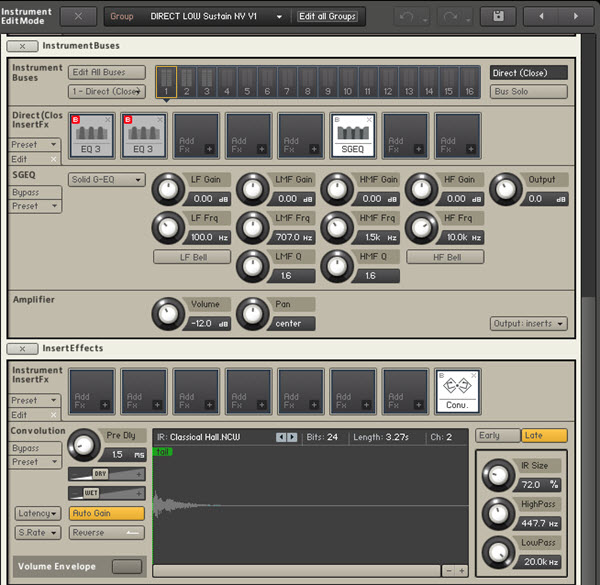Image resolution: width=600 pixels, height=585 pixels.
Task: Select the first EQ 3 effect slot
Action: [91, 138]
